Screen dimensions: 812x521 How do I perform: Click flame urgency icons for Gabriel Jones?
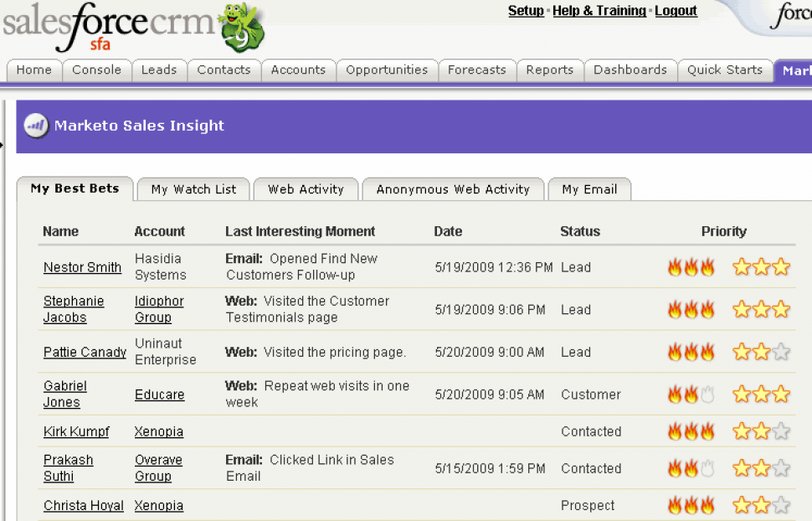tap(691, 395)
